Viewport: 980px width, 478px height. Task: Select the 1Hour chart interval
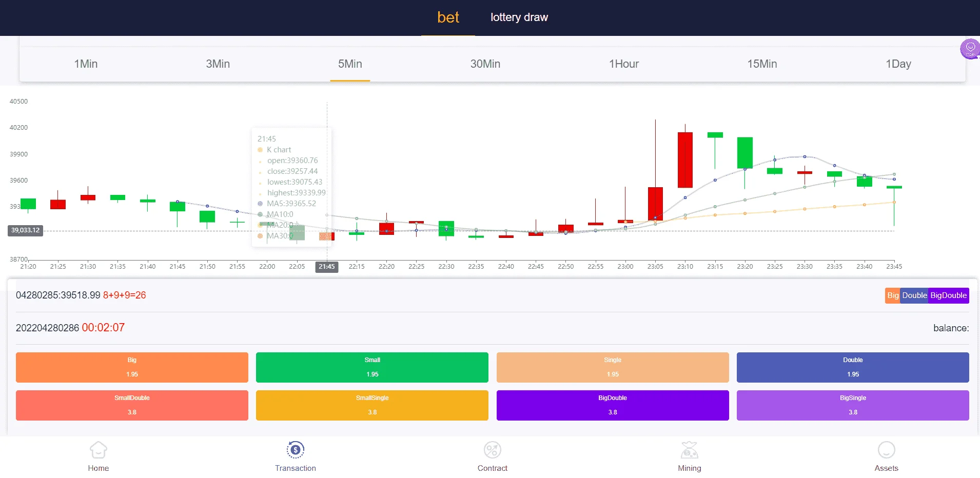(624, 64)
